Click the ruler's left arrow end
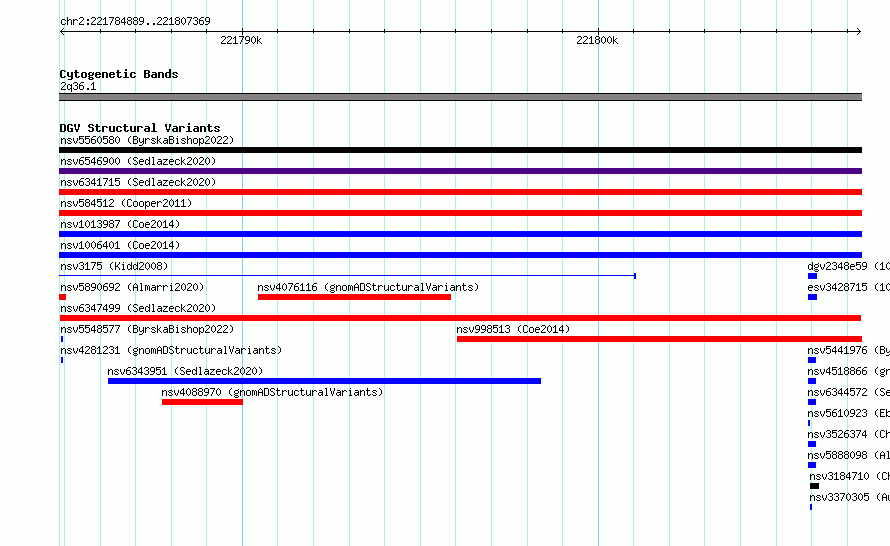This screenshot has width=890, height=546. (62, 32)
